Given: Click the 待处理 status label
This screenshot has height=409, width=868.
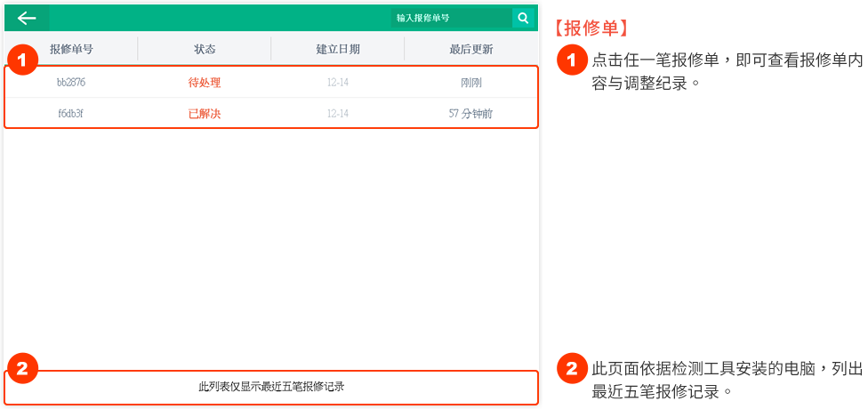Looking at the screenshot, I should [x=205, y=83].
